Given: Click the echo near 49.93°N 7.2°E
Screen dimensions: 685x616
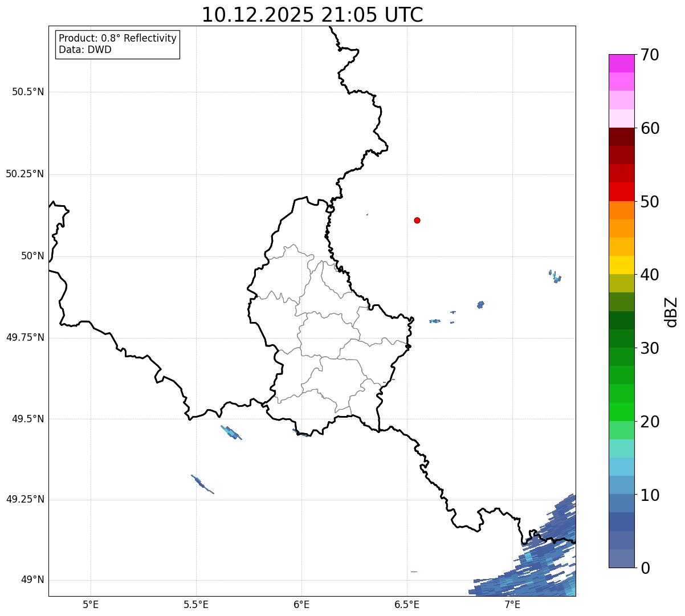Looking at the screenshot, I should tap(555, 277).
